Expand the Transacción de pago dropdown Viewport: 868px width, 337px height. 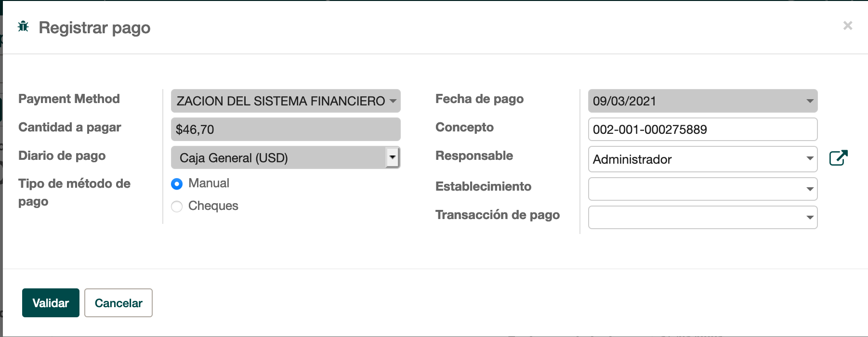pos(810,218)
